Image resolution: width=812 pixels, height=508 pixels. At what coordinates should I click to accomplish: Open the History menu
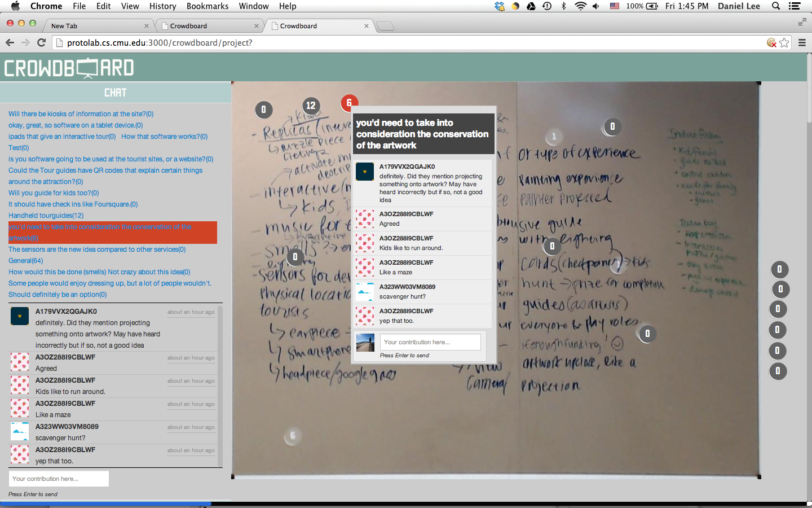(x=163, y=6)
